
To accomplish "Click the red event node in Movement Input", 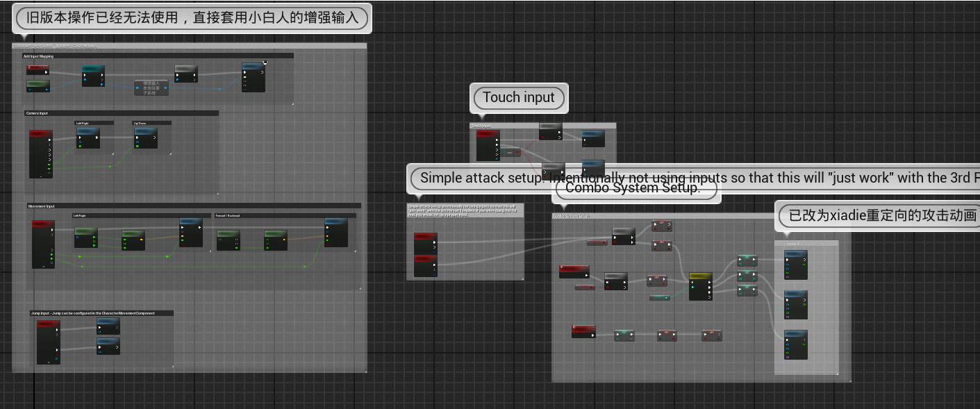I will (x=43, y=224).
